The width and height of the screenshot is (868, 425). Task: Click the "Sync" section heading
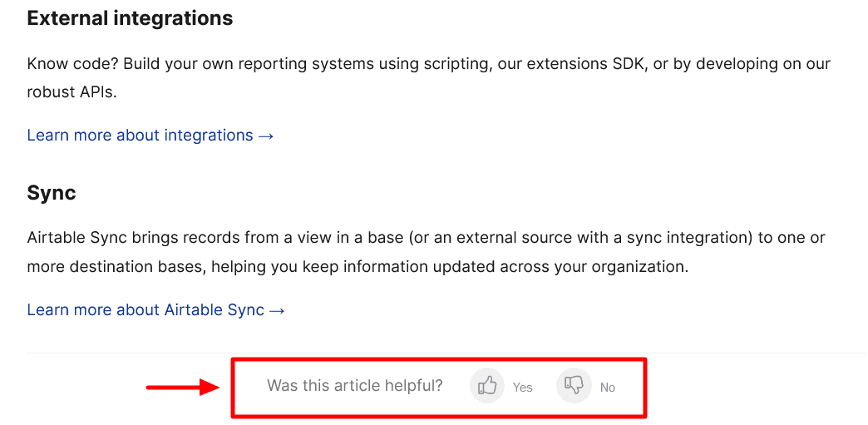tap(52, 193)
